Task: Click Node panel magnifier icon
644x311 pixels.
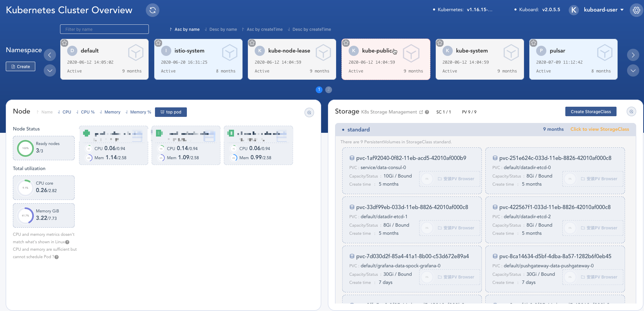Action: [x=309, y=112]
